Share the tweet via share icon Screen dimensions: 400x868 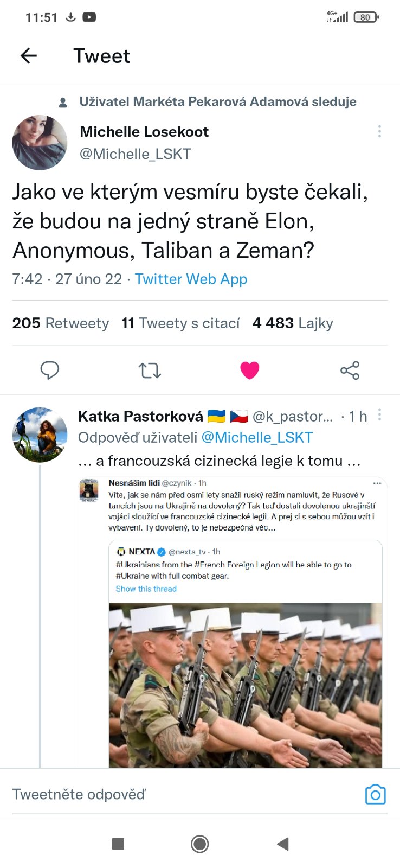click(x=350, y=371)
